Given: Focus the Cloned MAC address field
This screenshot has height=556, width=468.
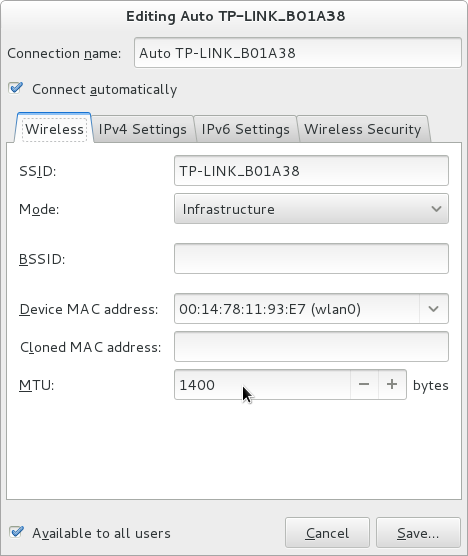Looking at the screenshot, I should tap(311, 346).
